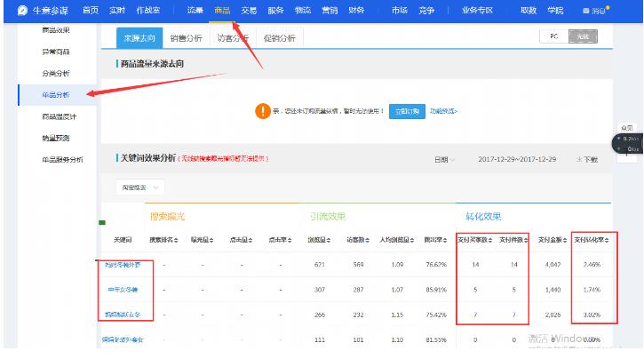The height and width of the screenshot is (359, 644).
Task: Open 取数 in top navigation
Action: click(x=529, y=11)
